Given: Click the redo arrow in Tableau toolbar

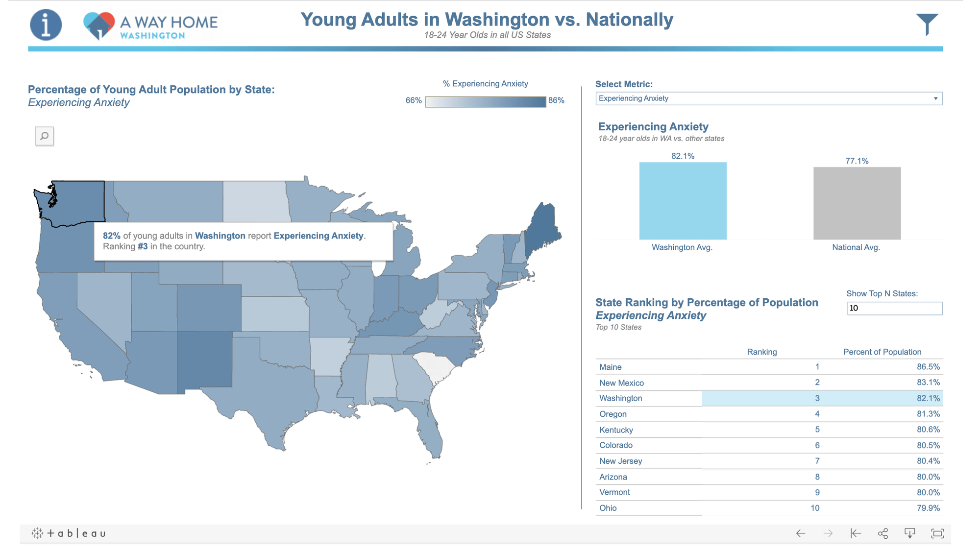Looking at the screenshot, I should click(x=828, y=533).
